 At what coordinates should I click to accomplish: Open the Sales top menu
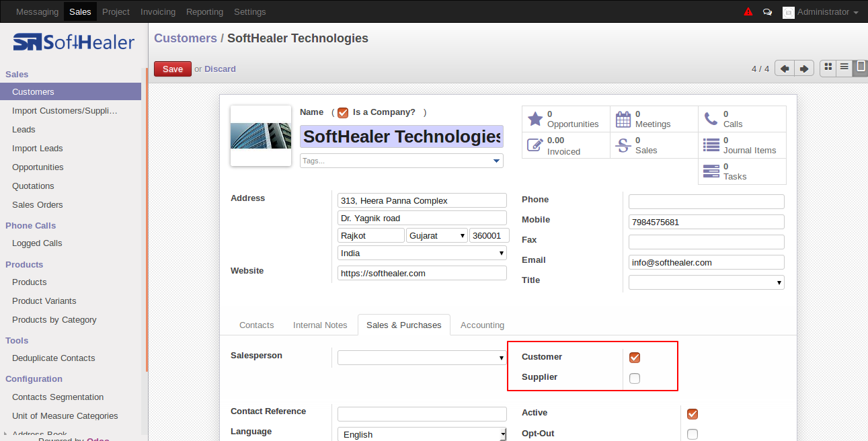80,12
